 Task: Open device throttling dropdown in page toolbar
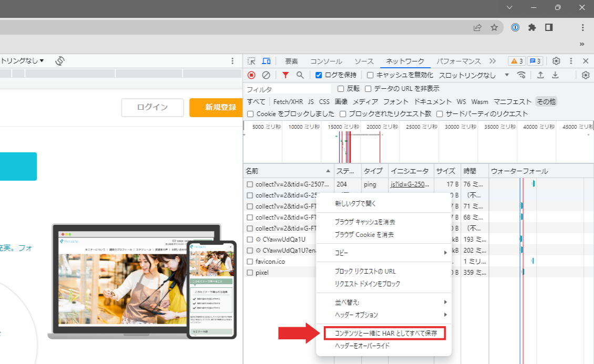click(x=22, y=60)
